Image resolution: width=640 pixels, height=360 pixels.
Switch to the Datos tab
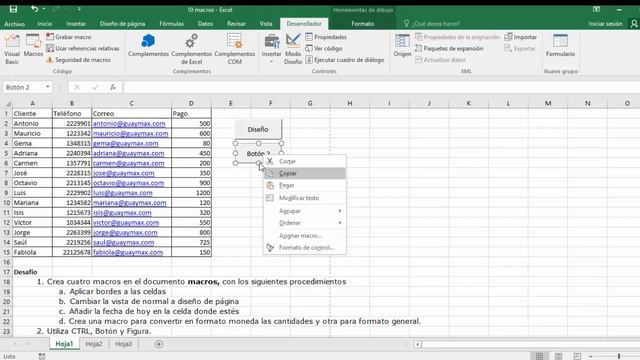[205, 24]
